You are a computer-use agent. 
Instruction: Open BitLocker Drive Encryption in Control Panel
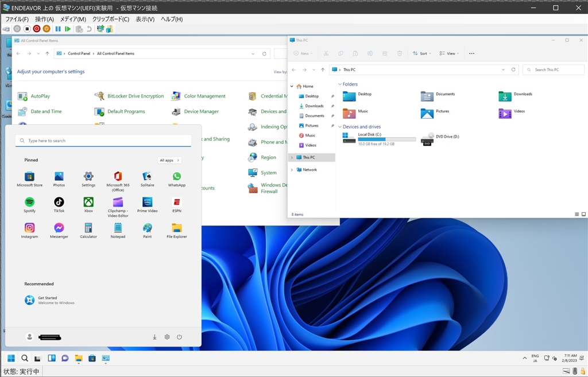tap(129, 96)
